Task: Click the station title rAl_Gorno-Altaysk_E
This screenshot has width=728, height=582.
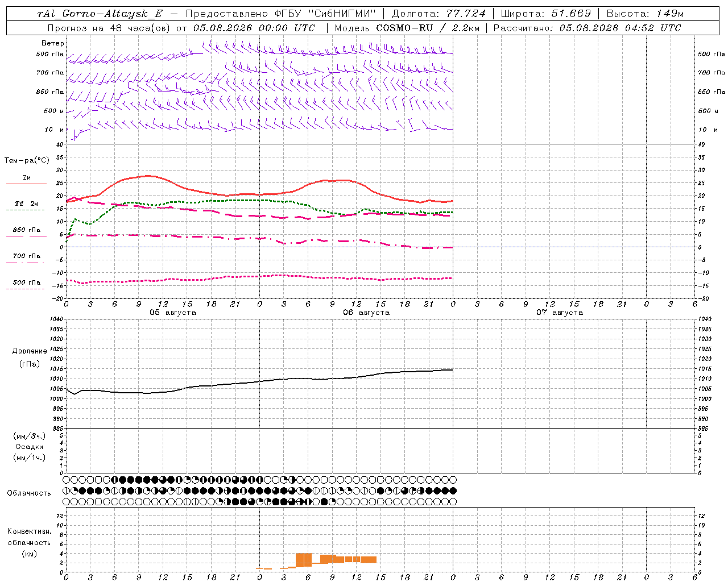Action: point(100,13)
